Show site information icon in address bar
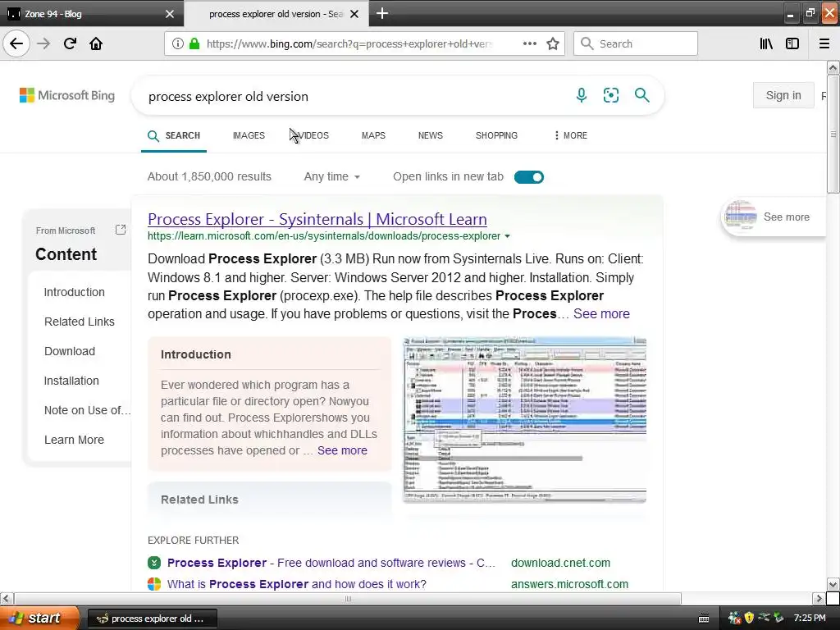Viewport: 840px width, 630px height. tap(178, 43)
